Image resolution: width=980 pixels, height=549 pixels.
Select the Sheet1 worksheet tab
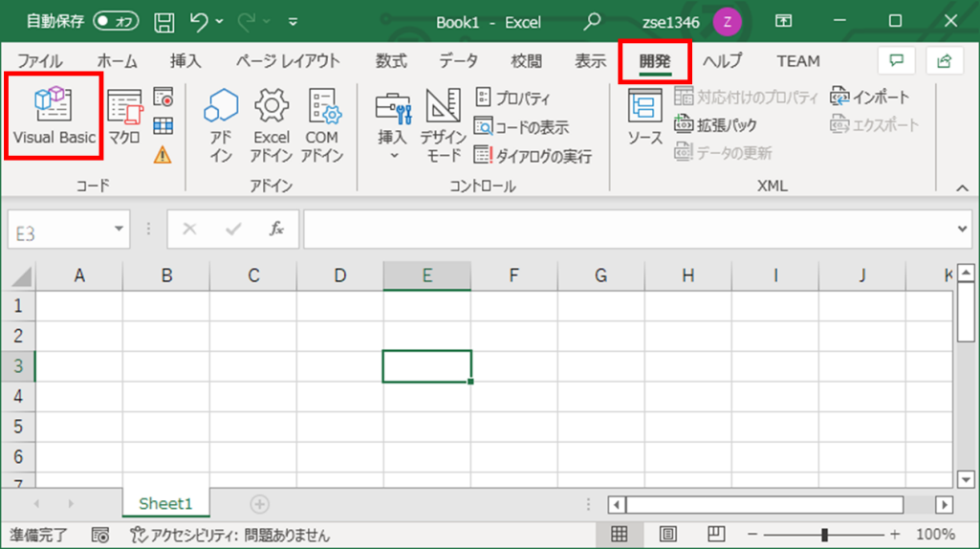tap(165, 503)
